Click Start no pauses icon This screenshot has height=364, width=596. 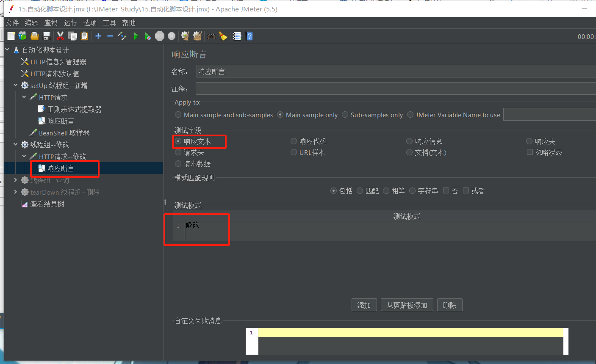[147, 36]
